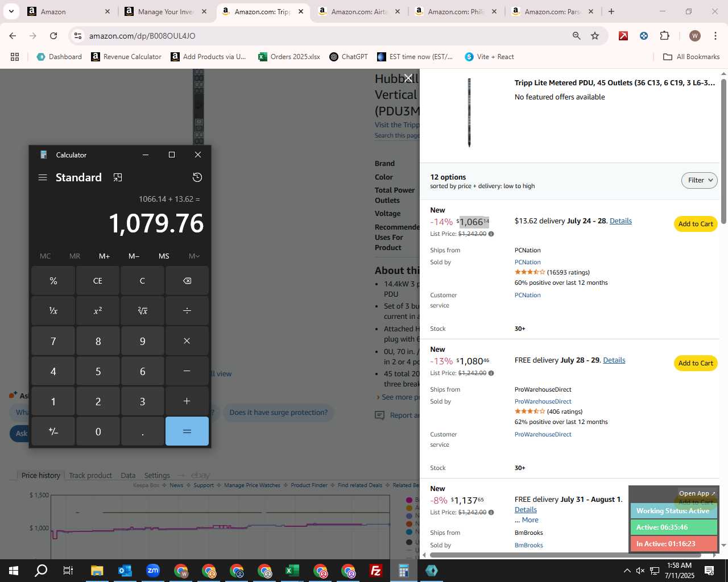Viewport: 728px width, 582px height.
Task: Click Calculator decimal point key
Action: point(143,431)
